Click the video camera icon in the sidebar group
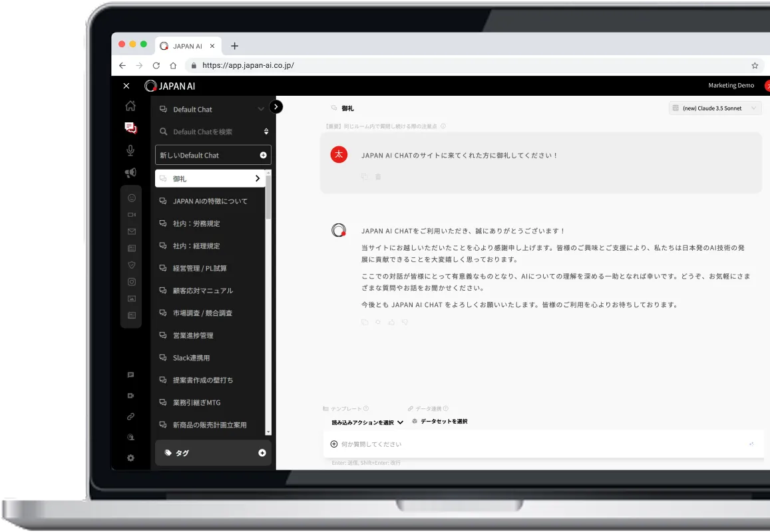770x532 pixels. tap(132, 215)
